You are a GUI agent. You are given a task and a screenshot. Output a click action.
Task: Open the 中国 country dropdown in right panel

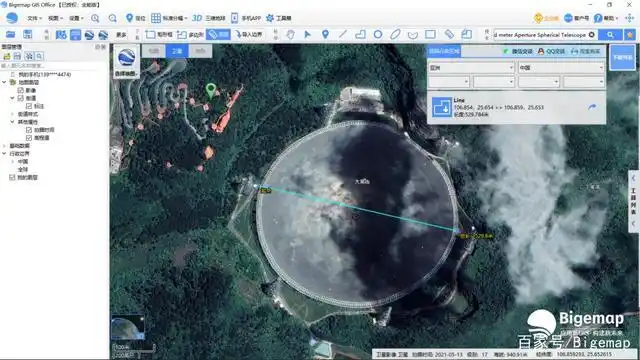click(561, 68)
